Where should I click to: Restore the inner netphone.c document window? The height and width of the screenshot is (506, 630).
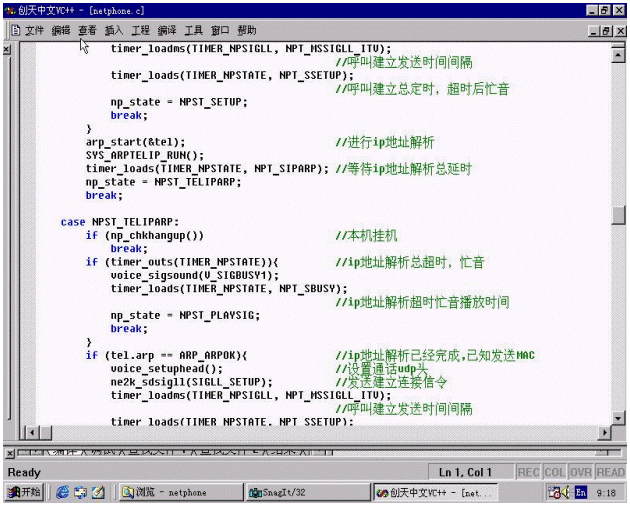(x=605, y=31)
